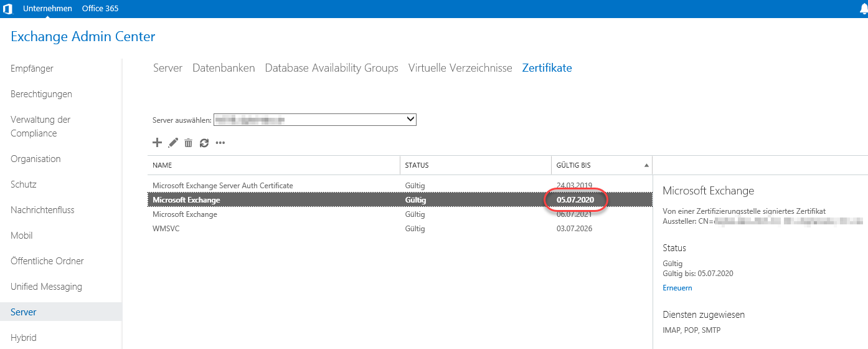Image resolution: width=868 pixels, height=349 pixels.
Task: Open Empfänger in the left navigation
Action: (32, 69)
